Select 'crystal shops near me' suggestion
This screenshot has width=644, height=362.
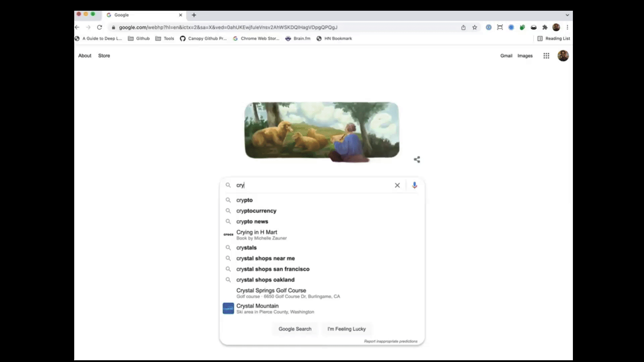322,258
